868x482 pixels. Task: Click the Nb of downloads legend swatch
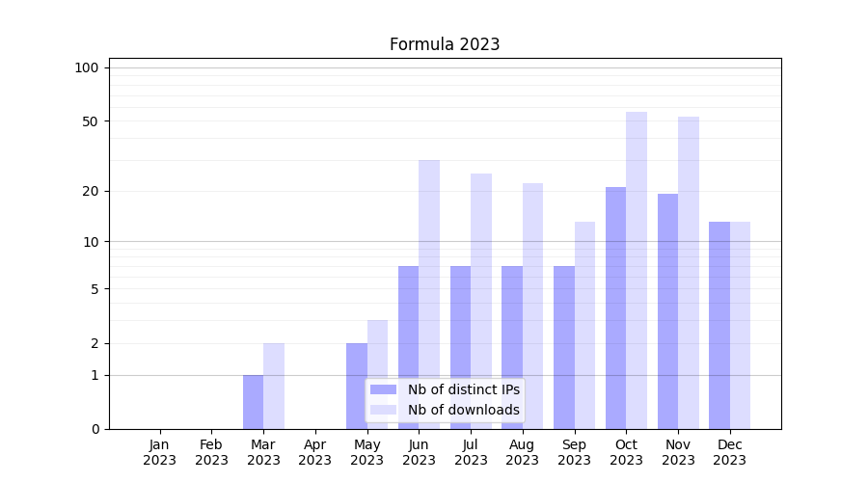pyautogui.click(x=383, y=410)
